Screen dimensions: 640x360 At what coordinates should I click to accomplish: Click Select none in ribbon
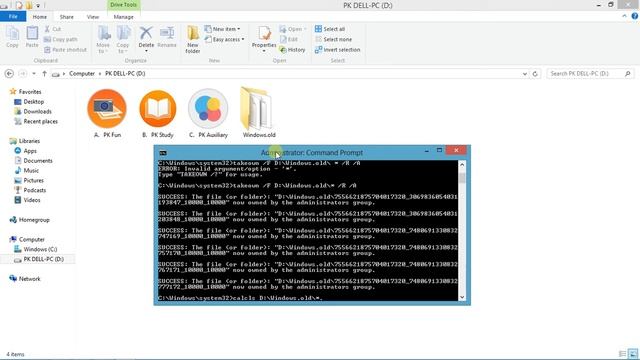point(333,39)
